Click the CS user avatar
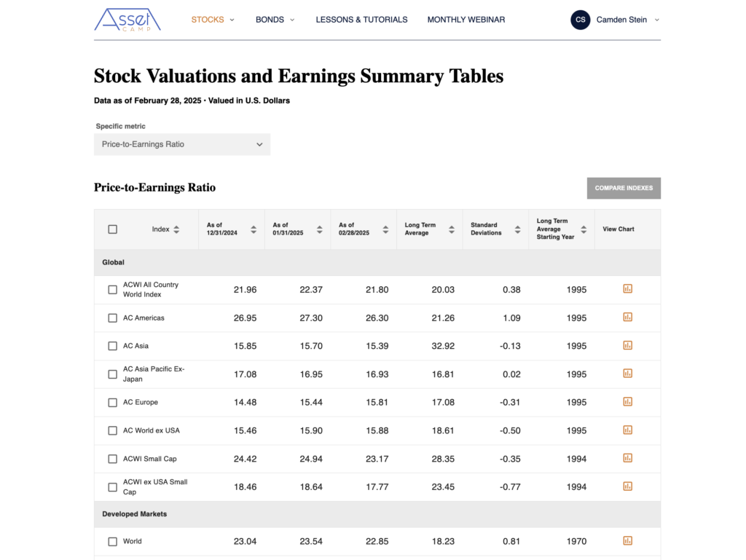 pyautogui.click(x=581, y=20)
